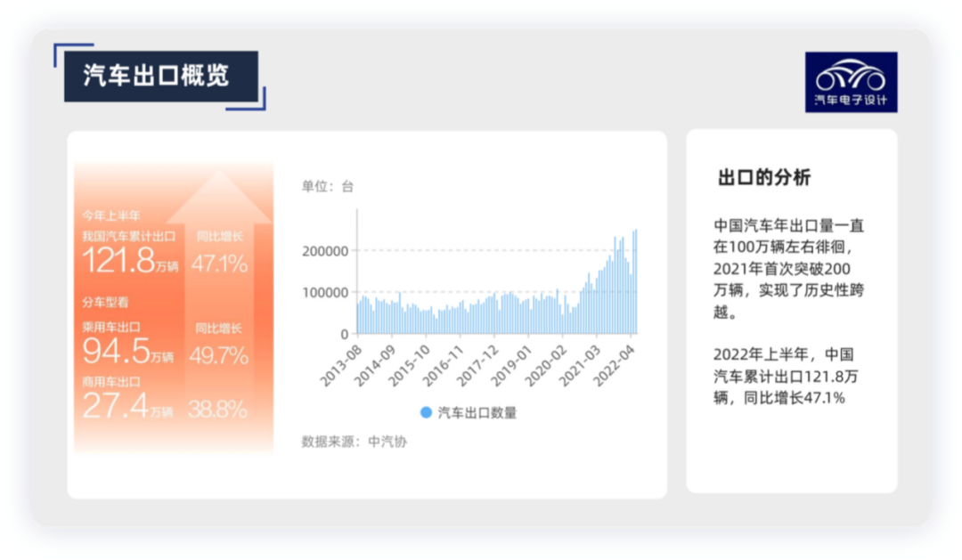Click the 2017-12 x-axis label
This screenshot has height=560, width=962.
click(x=477, y=366)
